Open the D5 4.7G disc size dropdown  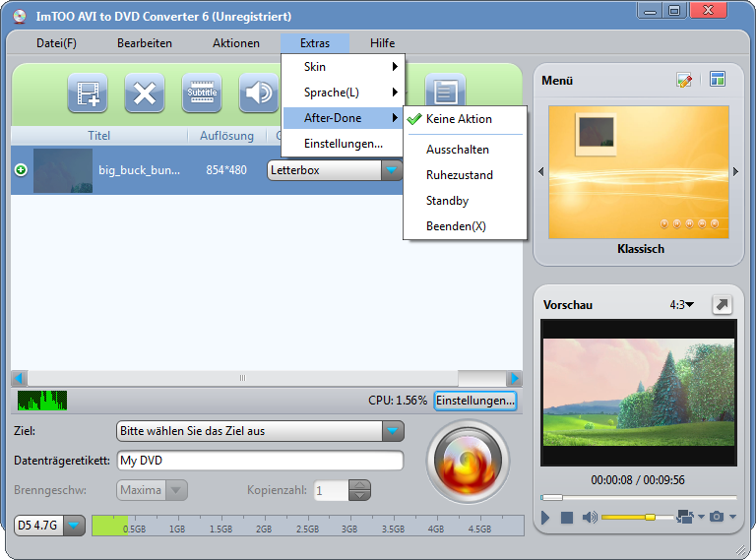(74, 526)
